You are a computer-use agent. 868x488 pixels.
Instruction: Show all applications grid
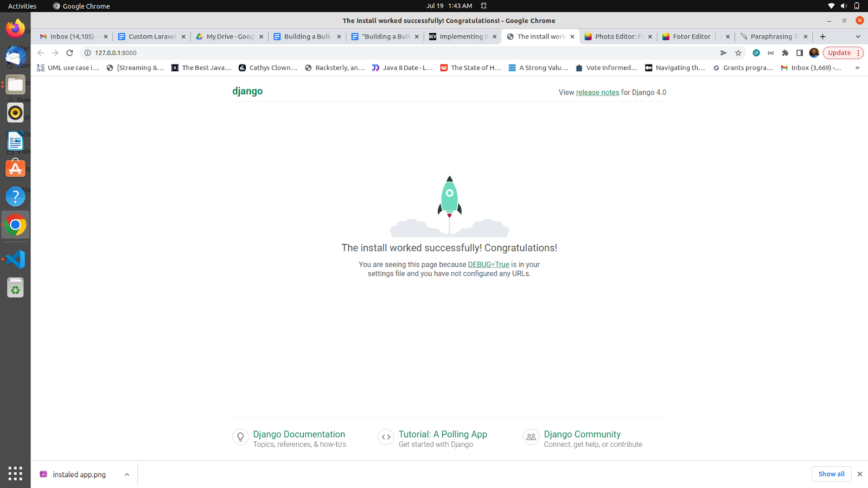click(15, 473)
